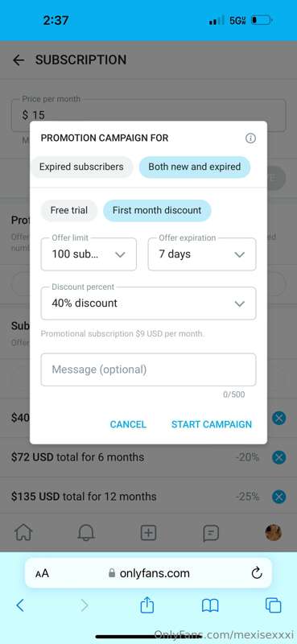Open the Discount percent dropdown
297x644 pixels.
coord(148,303)
